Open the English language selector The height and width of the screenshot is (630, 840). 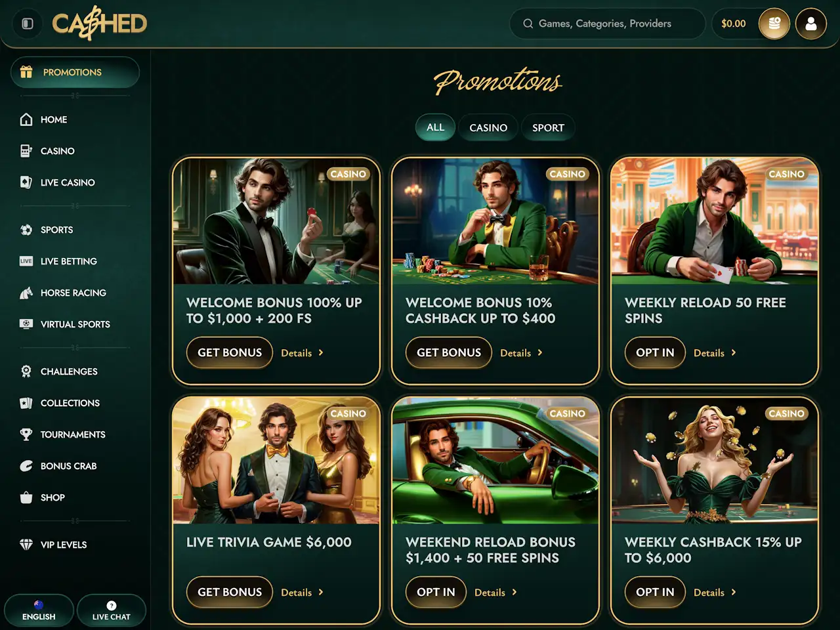point(39,610)
